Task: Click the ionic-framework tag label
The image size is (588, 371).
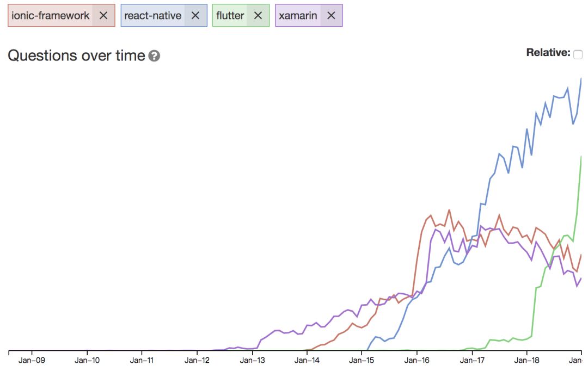Action: [50, 16]
